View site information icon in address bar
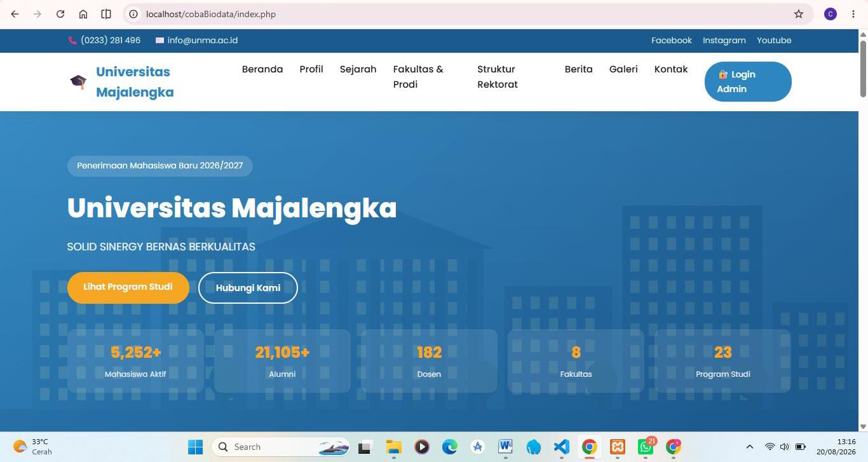Viewport: 868px width, 462px height. pos(133,14)
